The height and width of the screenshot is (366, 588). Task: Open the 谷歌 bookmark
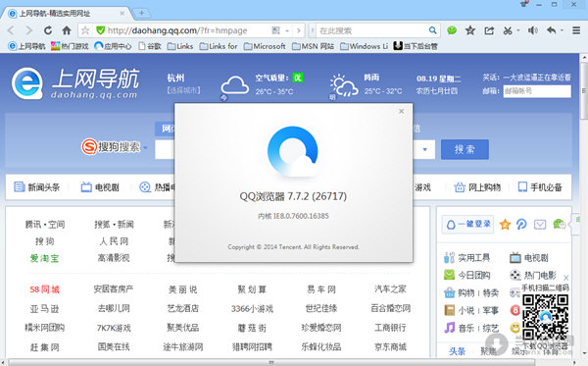(150, 46)
